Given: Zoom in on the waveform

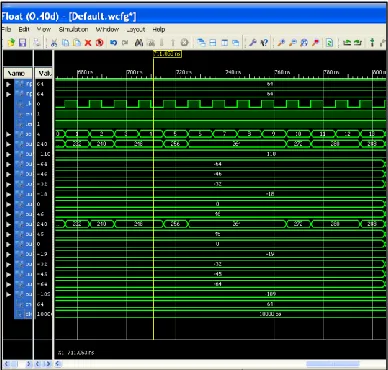Looking at the screenshot, I should pos(281,43).
